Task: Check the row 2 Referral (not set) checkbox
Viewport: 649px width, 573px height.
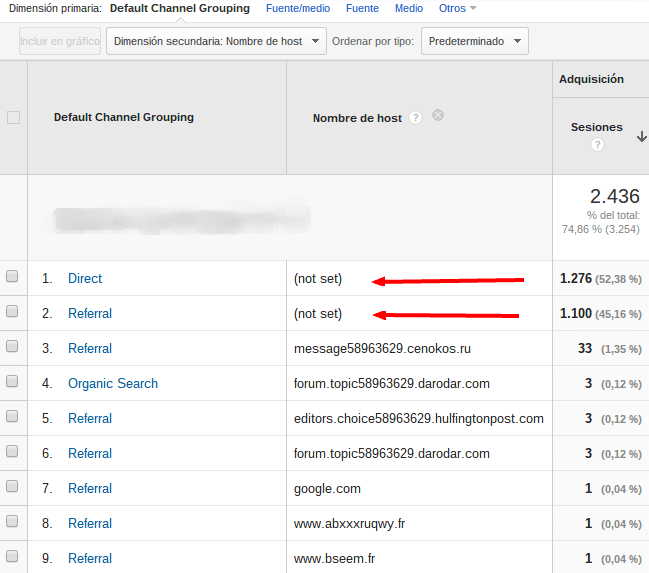Action: (x=12, y=311)
